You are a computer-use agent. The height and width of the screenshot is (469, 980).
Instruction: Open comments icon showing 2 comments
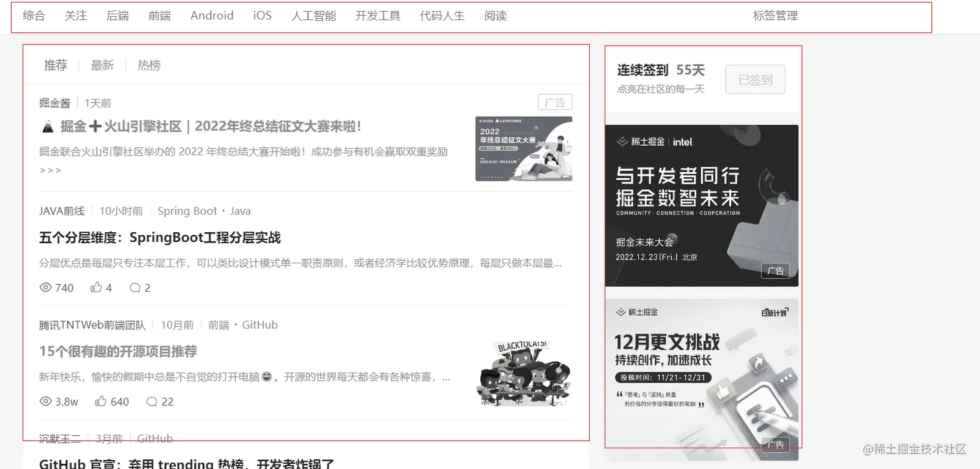click(135, 287)
